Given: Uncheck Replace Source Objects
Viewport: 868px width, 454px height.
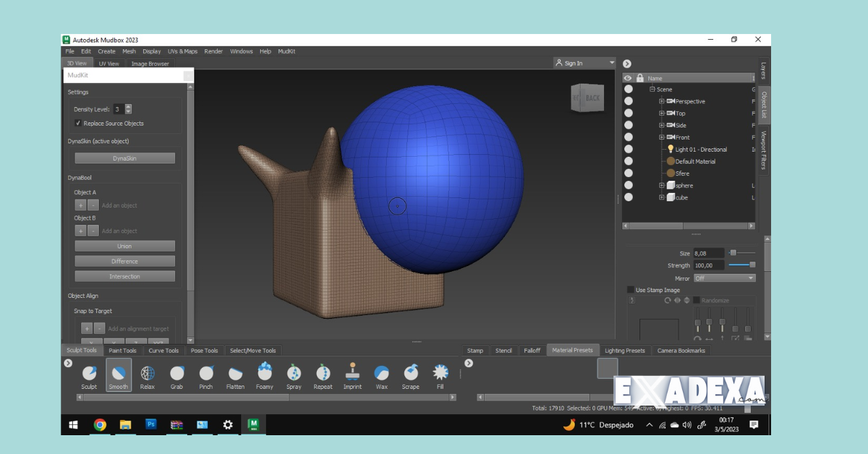Looking at the screenshot, I should 78,123.
